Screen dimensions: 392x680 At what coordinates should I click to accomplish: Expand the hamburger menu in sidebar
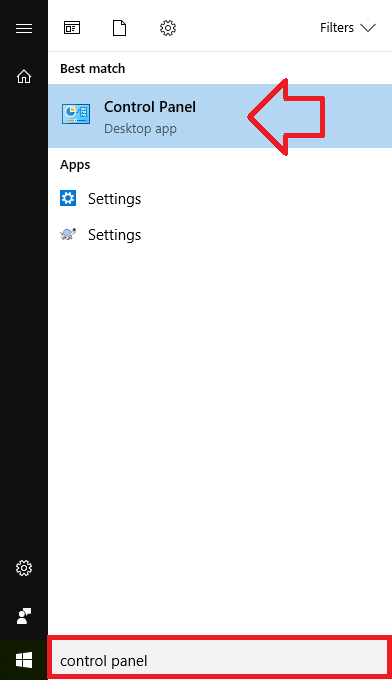(24, 29)
